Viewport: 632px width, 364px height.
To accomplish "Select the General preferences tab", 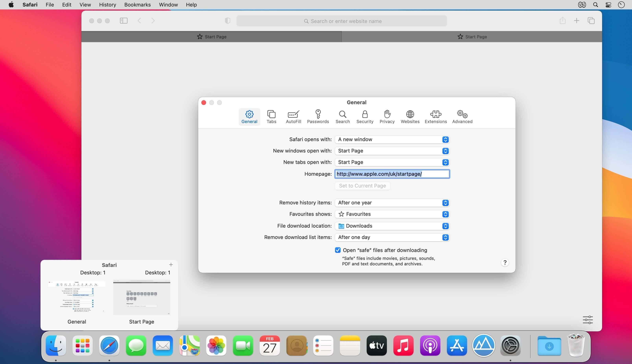I will coord(249,117).
